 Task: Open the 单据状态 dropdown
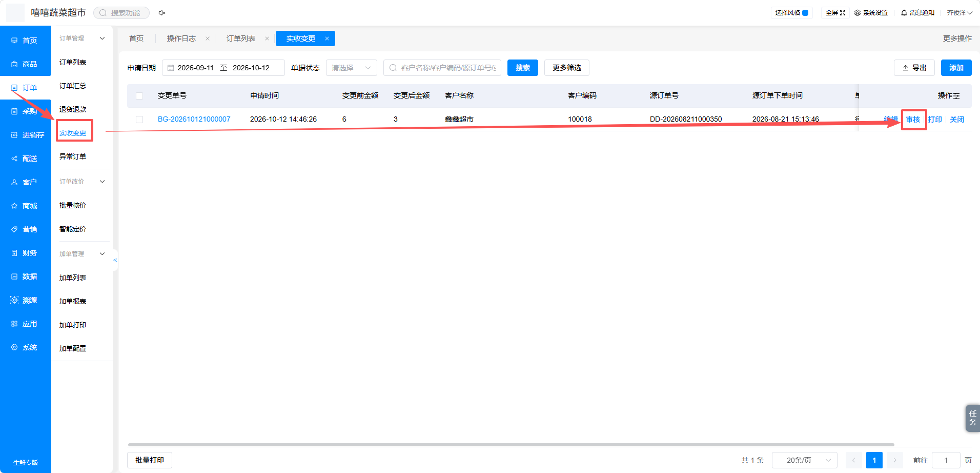pos(351,68)
